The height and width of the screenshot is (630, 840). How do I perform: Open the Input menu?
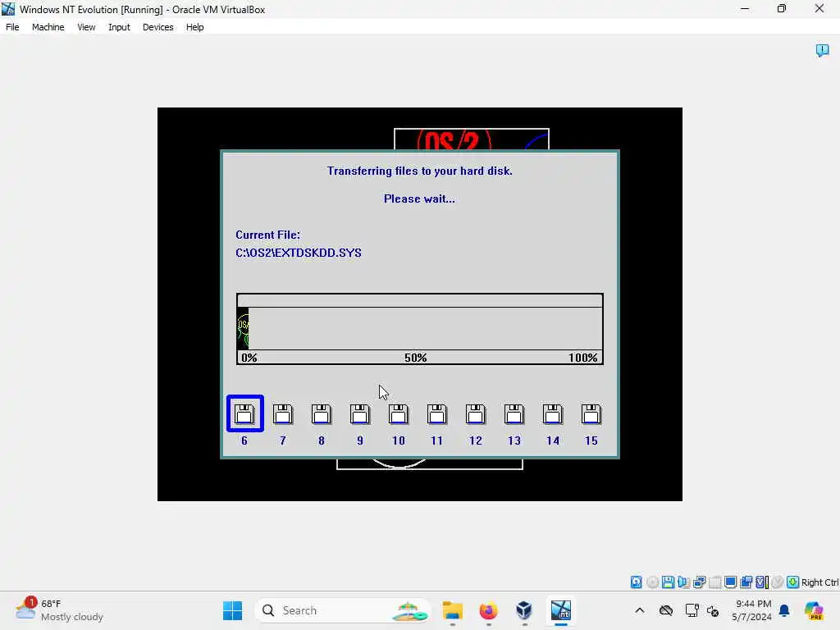click(119, 27)
